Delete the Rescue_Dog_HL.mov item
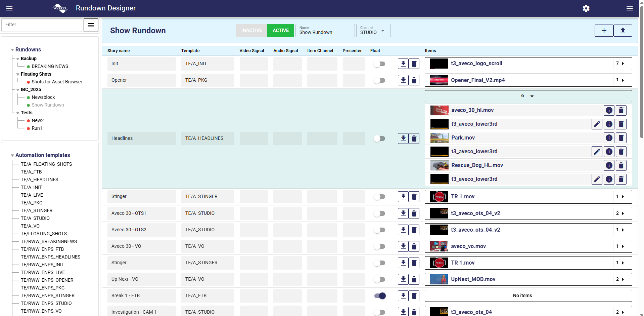Screen dimensions: 644x316 621,165
